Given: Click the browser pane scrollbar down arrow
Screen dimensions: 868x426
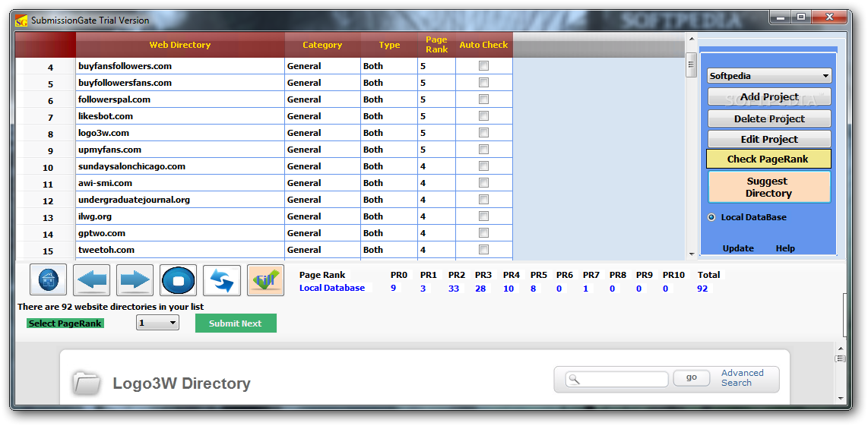Looking at the screenshot, I should 841,397.
